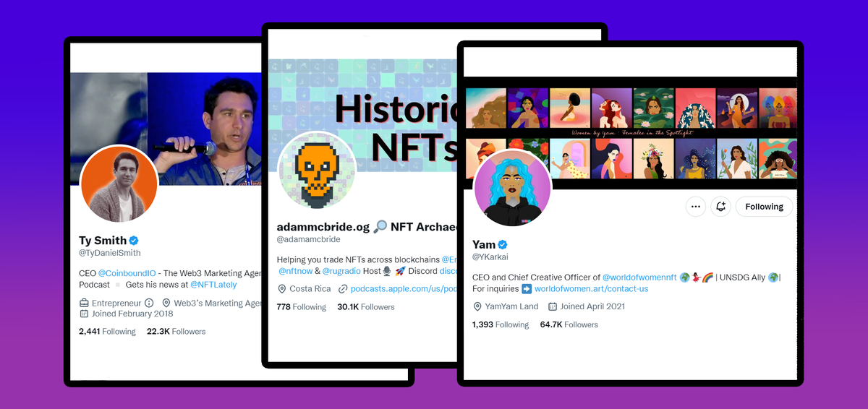868x409 pixels.
Task: Click Ty Smith's blue verified badge
Action: [x=134, y=241]
